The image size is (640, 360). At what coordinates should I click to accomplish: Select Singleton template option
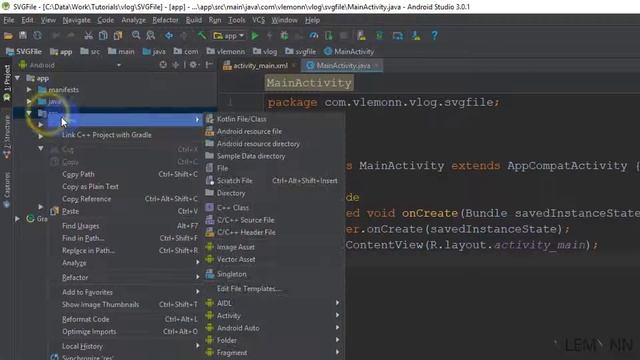(231, 274)
